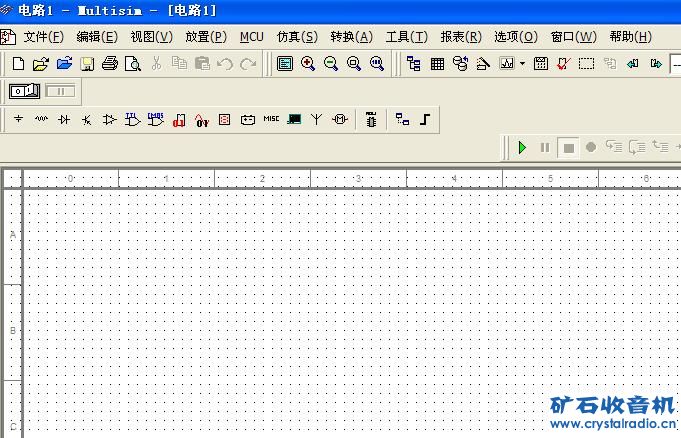This screenshot has height=438, width=681.
Task: Open file with the yellow folder icon
Action: coord(41,64)
